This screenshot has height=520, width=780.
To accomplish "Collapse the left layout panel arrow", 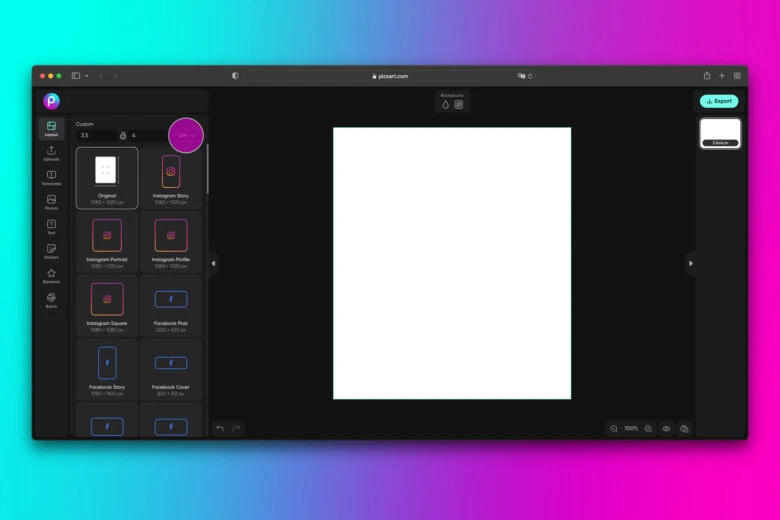I will click(x=213, y=263).
